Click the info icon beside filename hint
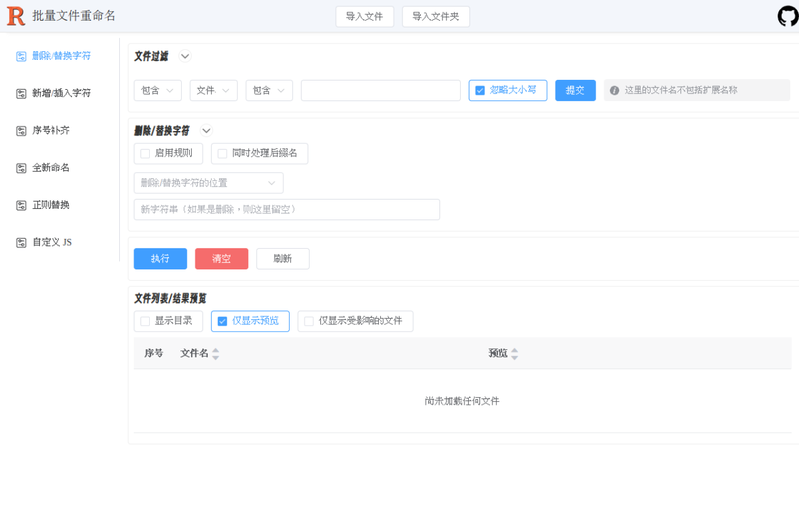Viewport: 799px width, 532px height. tap(614, 90)
